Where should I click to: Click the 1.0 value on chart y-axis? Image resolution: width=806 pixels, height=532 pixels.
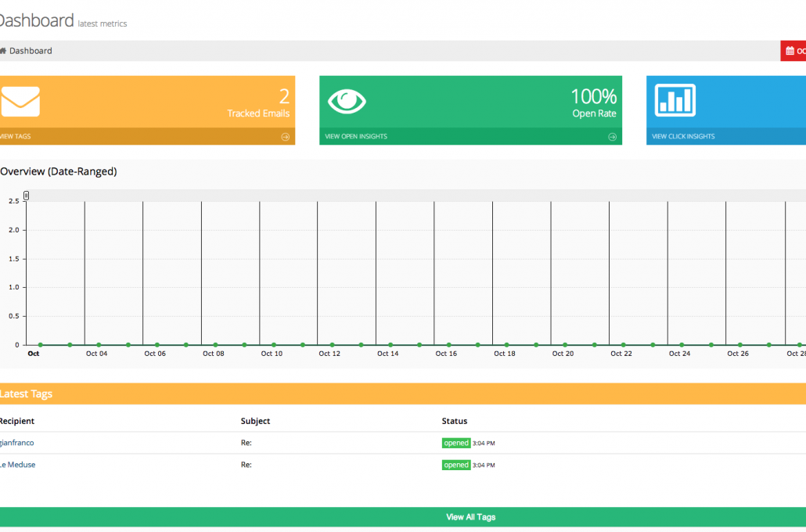(x=14, y=287)
